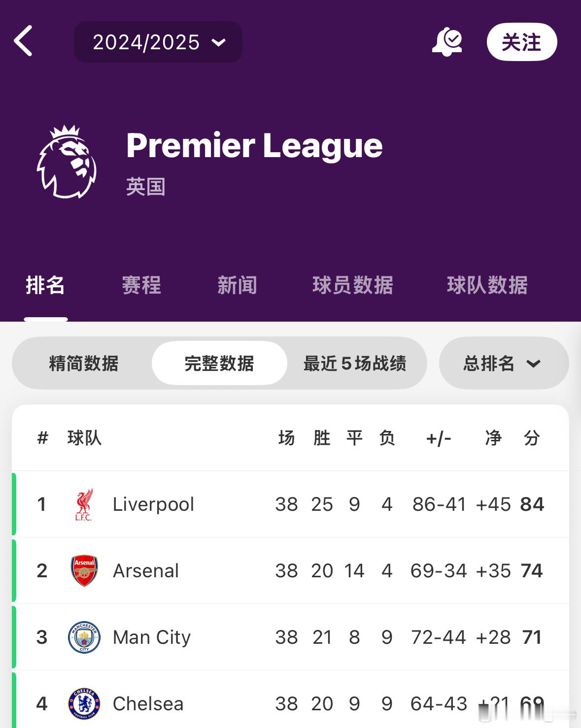Tap the back arrow icon
Screen dimensions: 581x728
pos(23,41)
